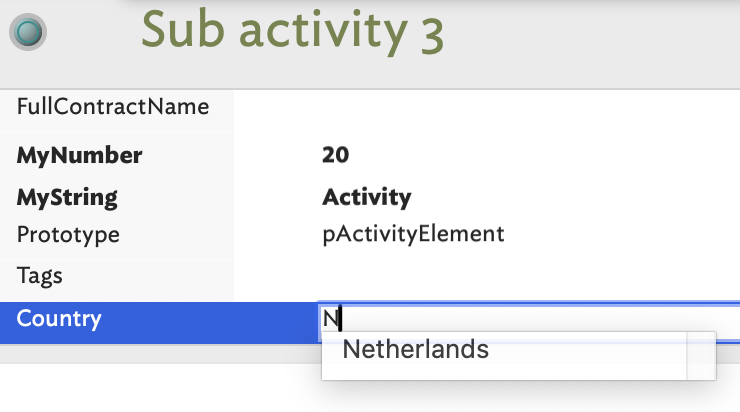Edit the MyString value 'Activity'
740x412 pixels.
pos(366,197)
